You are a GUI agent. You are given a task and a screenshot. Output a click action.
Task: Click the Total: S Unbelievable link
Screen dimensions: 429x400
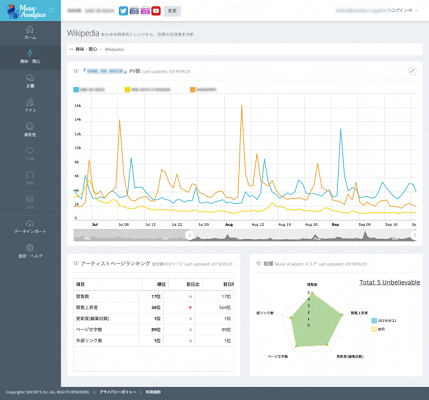389,282
